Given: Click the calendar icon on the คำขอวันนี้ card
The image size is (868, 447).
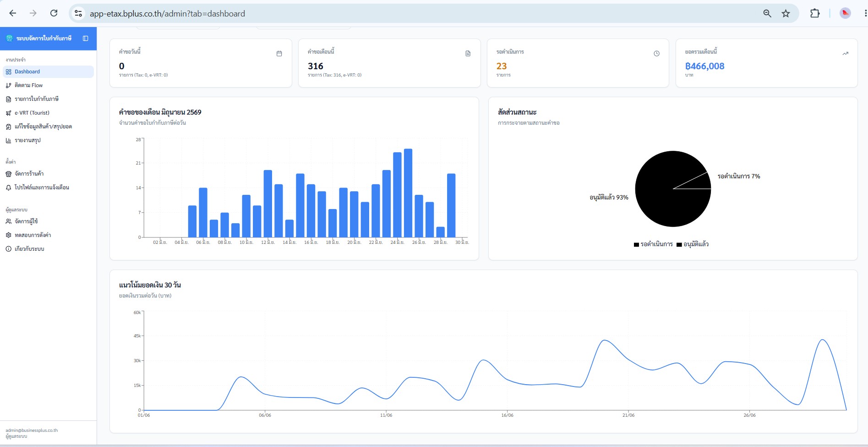Looking at the screenshot, I should pyautogui.click(x=279, y=54).
